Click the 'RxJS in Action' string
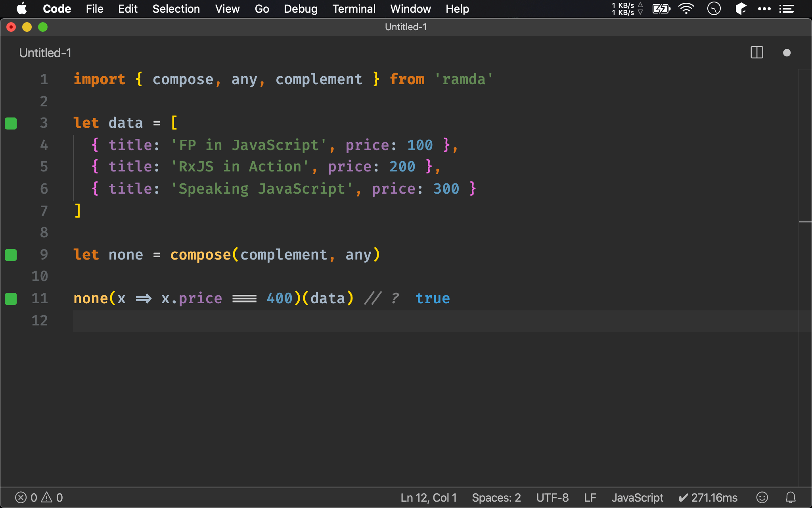 tap(240, 167)
